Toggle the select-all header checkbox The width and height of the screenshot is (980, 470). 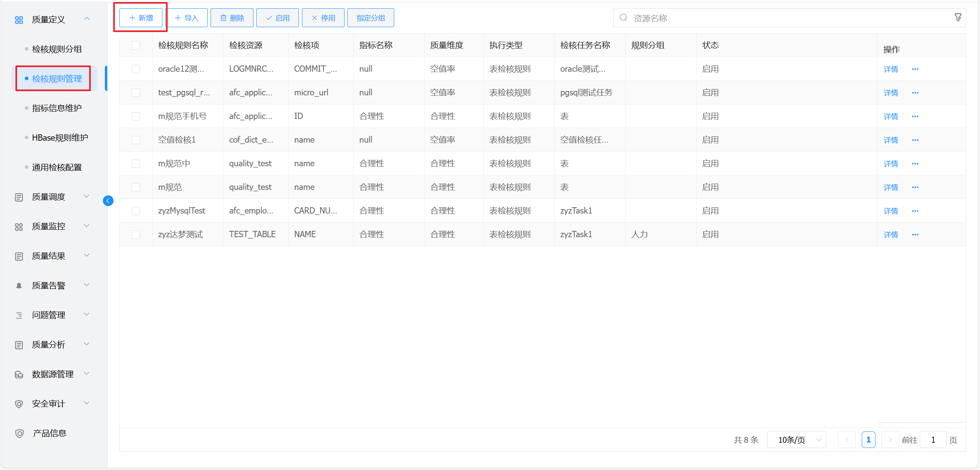coord(136,46)
